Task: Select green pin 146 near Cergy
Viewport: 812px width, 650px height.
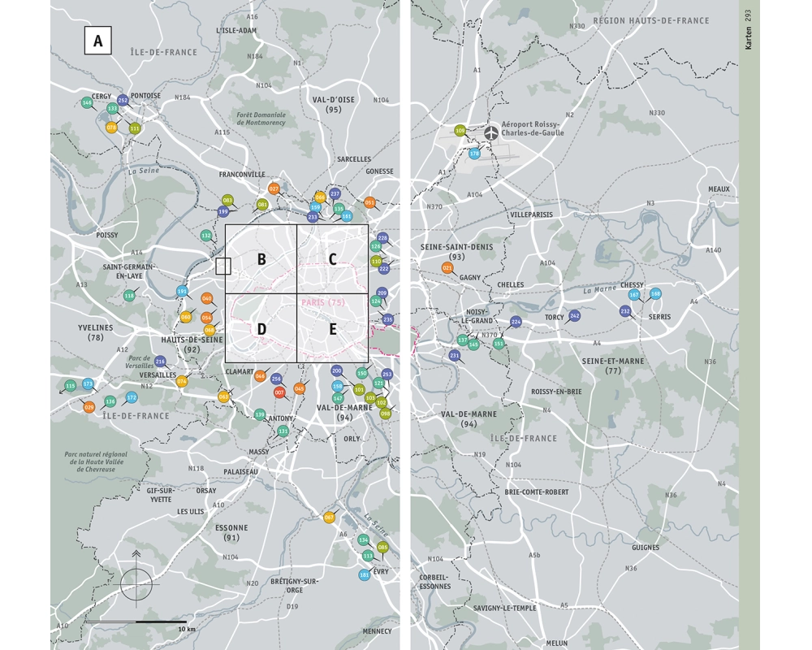Action: pos(87,103)
